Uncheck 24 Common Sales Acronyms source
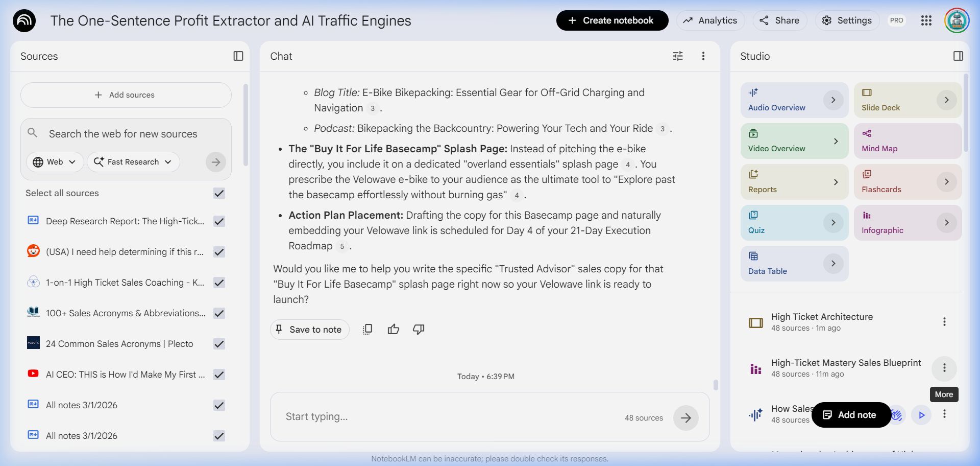This screenshot has height=466, width=980. (219, 344)
